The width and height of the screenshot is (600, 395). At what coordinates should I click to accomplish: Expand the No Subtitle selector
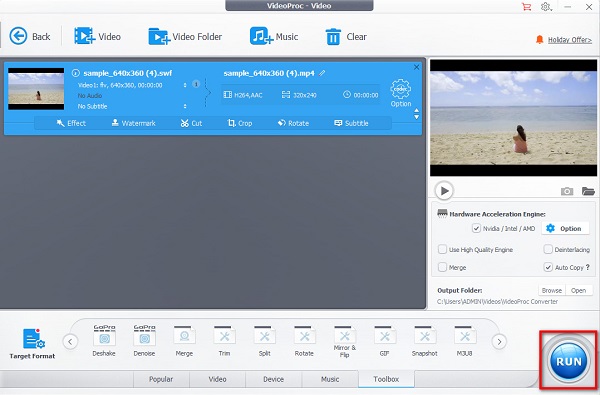click(185, 106)
